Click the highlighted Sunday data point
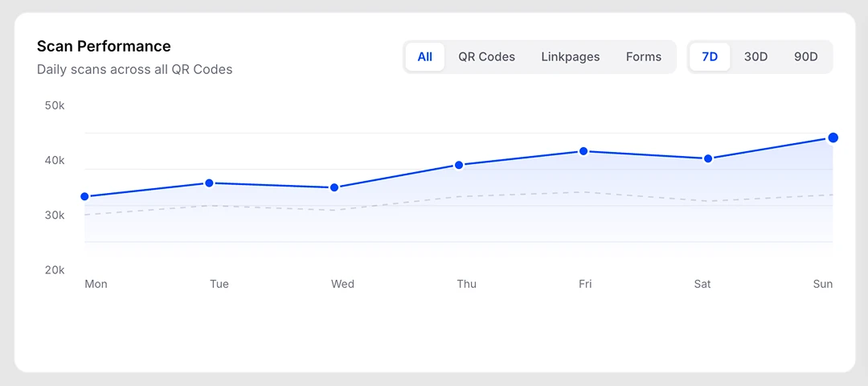Image resolution: width=868 pixels, height=386 pixels. pyautogui.click(x=833, y=138)
